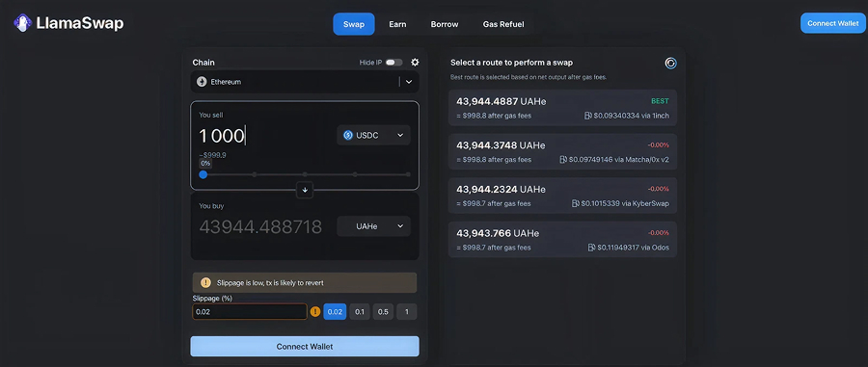Click the gas pump icon on the Matcha/0x route
868x367 pixels.
[x=563, y=159]
